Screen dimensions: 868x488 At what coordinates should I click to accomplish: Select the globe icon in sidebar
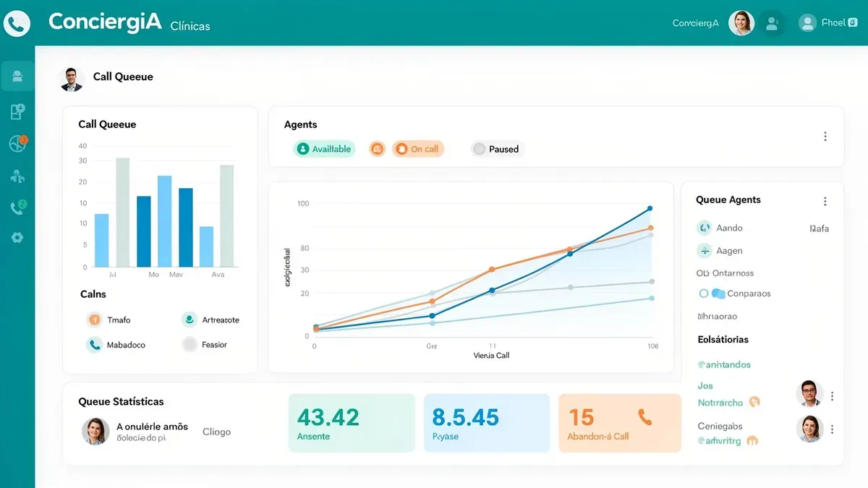point(17,143)
